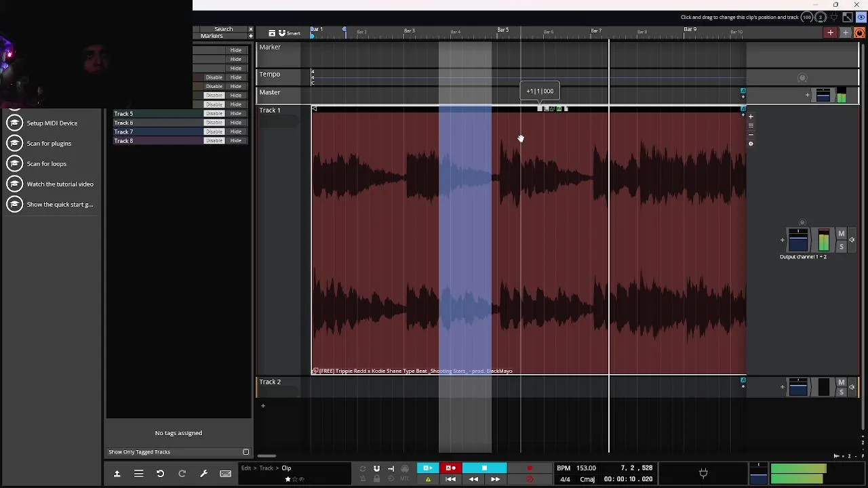Select the Track 1 header
Image resolution: width=868 pixels, height=488 pixels.
point(270,110)
